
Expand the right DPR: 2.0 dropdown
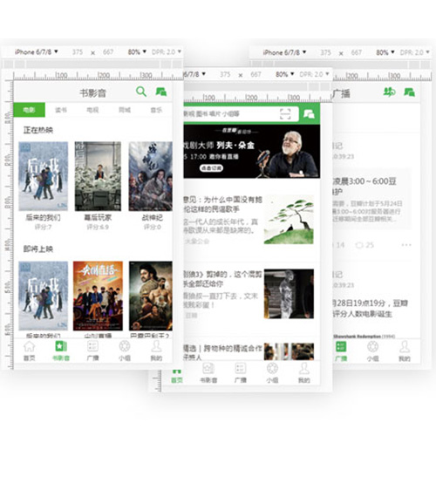point(415,52)
